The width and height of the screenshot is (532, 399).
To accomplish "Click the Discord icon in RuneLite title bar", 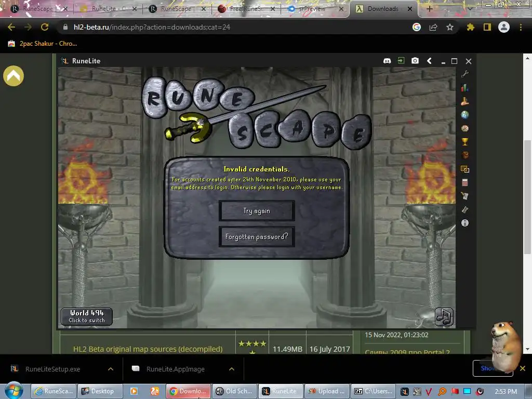I will (x=387, y=61).
